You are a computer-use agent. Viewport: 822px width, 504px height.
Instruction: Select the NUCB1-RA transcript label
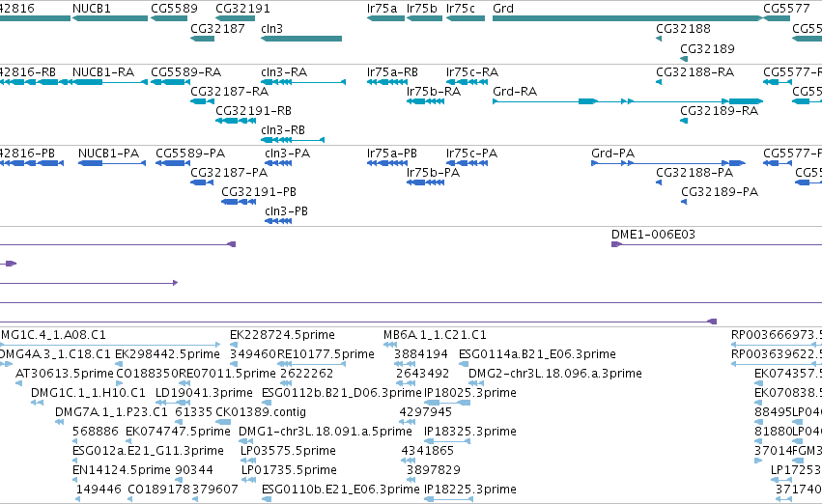(103, 71)
